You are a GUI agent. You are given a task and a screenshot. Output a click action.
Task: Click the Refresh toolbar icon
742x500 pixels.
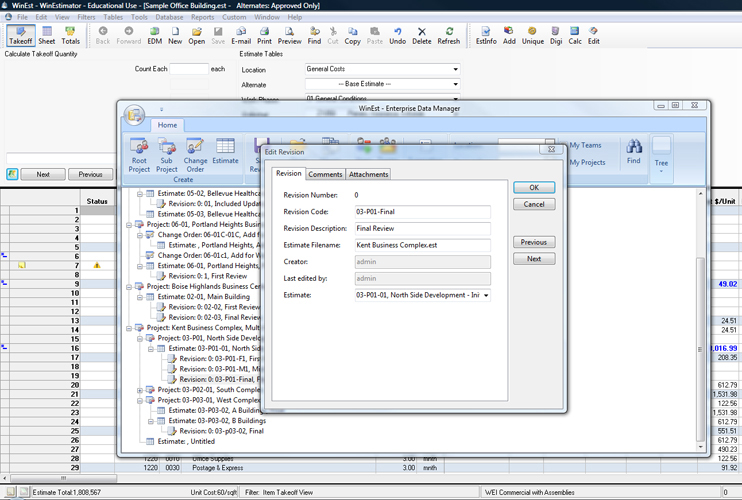coord(449,35)
